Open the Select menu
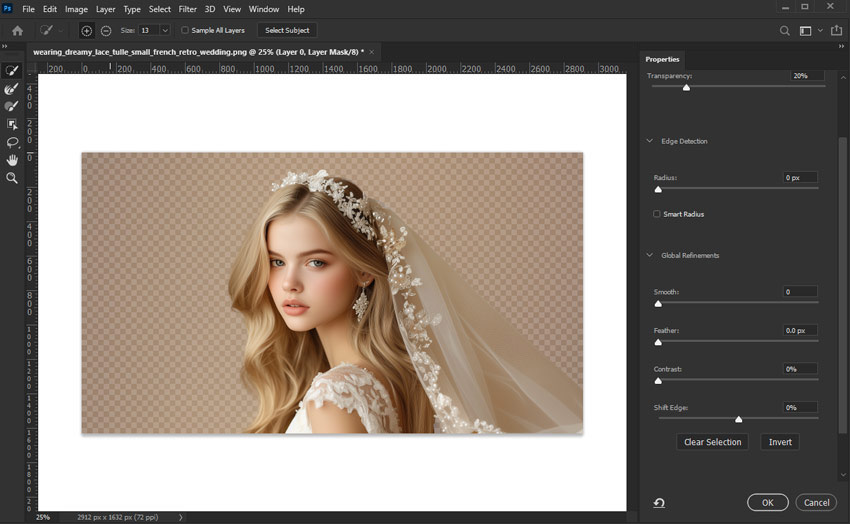Image resolution: width=850 pixels, height=524 pixels. (x=160, y=9)
